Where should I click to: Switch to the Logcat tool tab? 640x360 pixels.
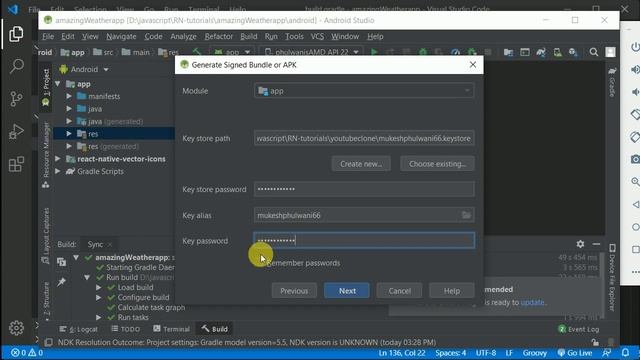point(78,329)
